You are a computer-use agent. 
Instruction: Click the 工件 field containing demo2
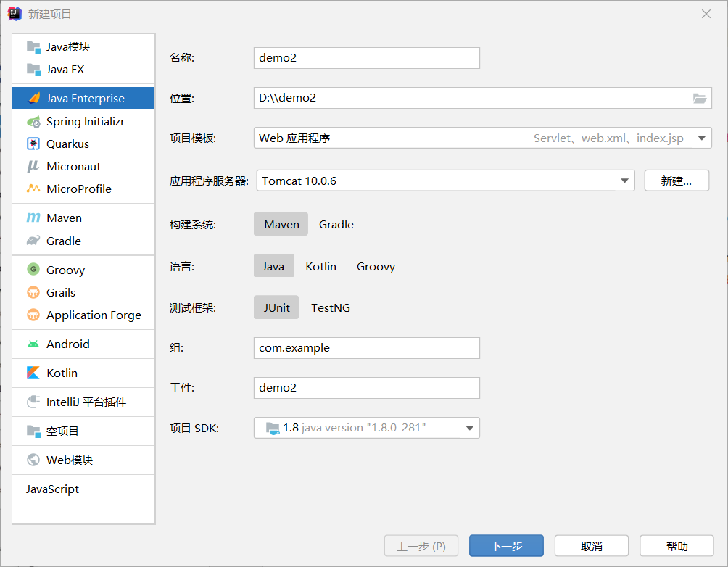367,388
